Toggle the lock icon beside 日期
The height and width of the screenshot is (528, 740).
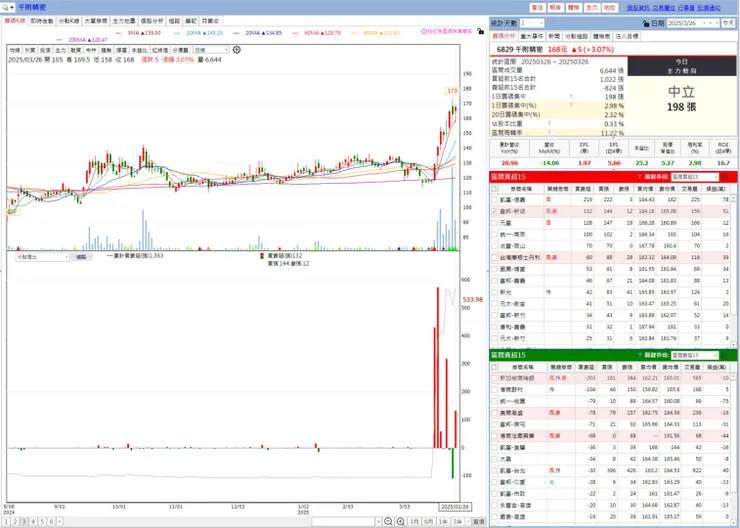click(646, 24)
